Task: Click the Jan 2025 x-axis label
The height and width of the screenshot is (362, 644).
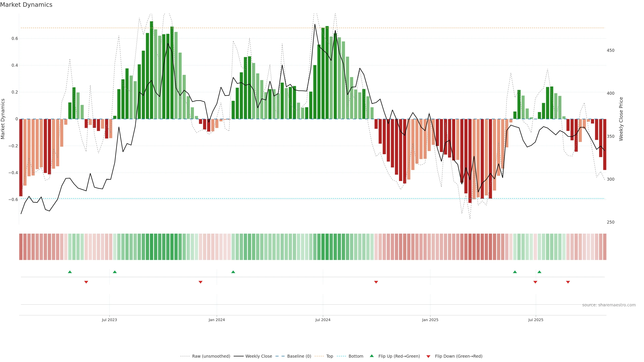Action: (430, 320)
